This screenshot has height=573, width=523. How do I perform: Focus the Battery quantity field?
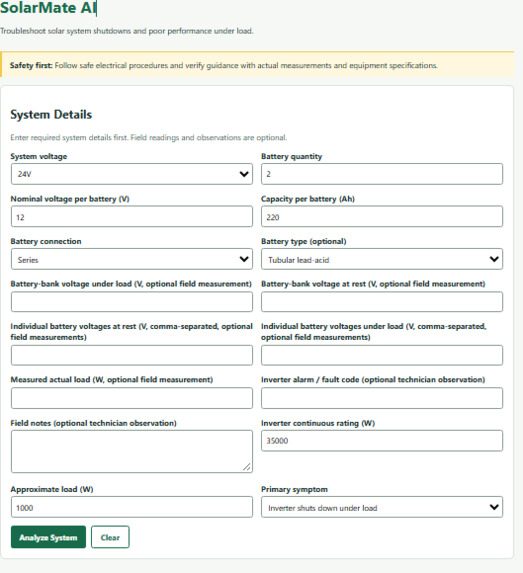tap(382, 174)
